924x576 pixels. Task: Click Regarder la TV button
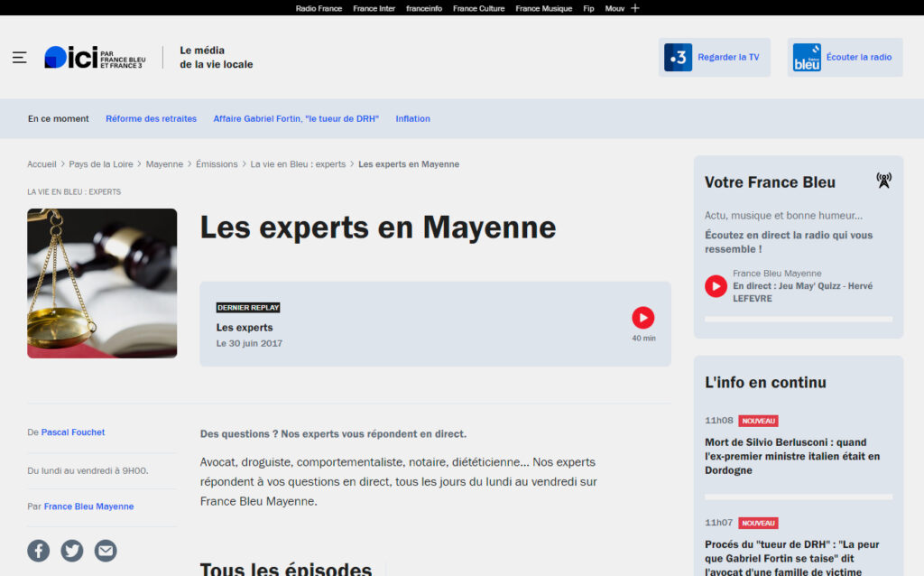715,57
